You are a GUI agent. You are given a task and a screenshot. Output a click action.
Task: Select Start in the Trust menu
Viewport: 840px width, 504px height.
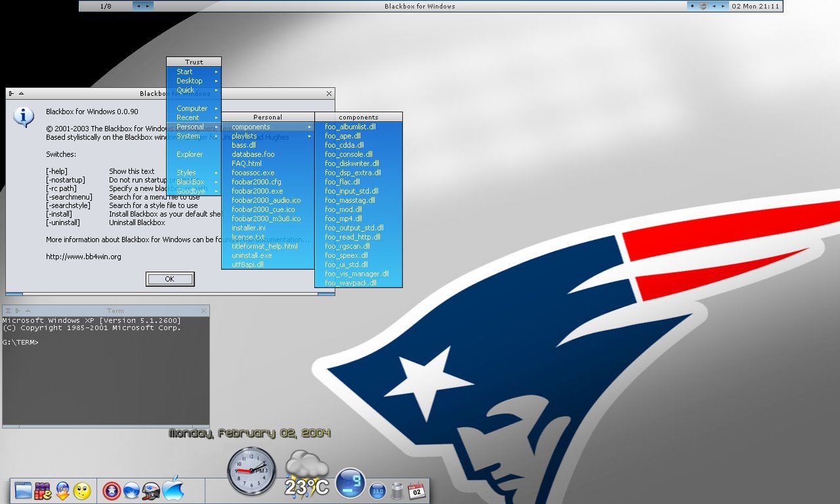click(x=194, y=72)
